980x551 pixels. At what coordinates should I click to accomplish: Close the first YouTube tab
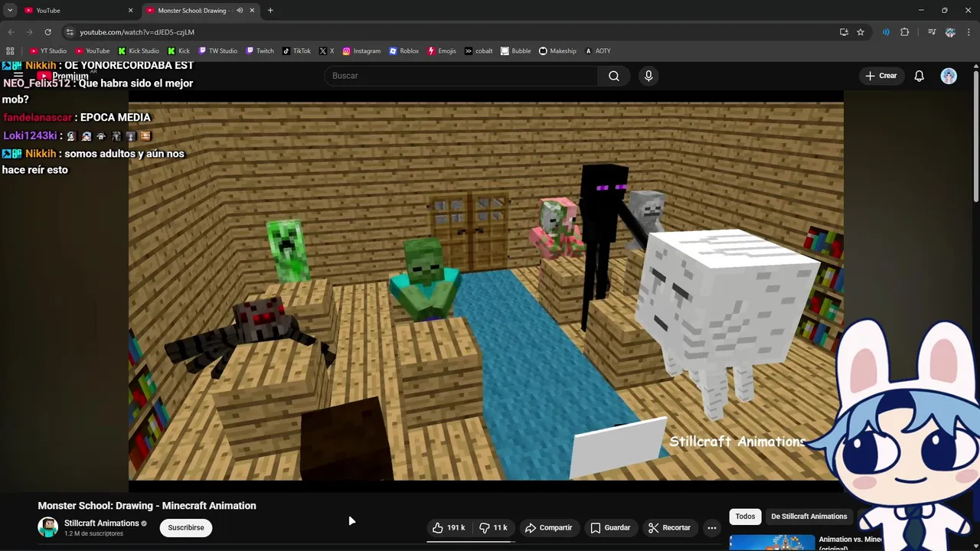click(x=130, y=10)
